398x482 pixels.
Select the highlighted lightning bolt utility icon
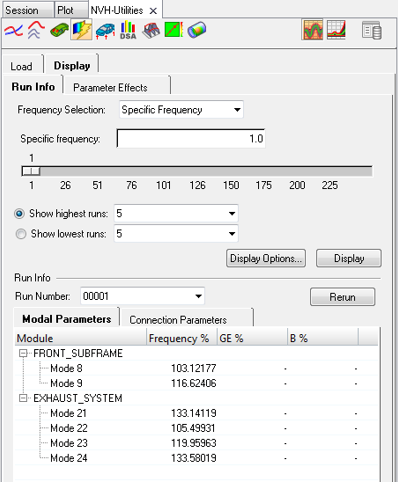coord(81,30)
